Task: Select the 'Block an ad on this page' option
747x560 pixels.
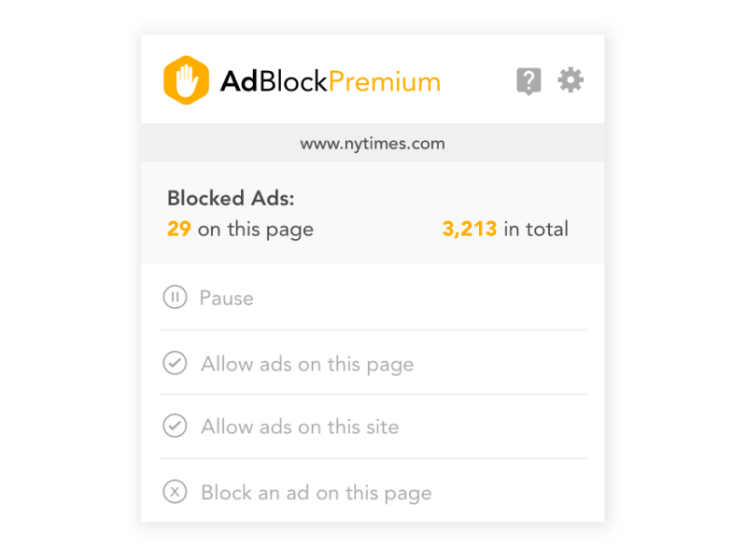Action: [317, 492]
